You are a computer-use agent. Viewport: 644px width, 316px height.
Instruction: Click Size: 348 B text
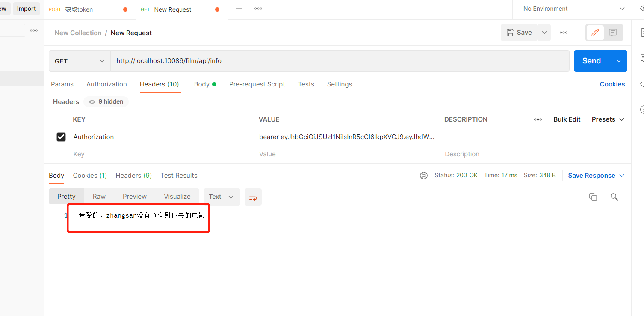click(540, 176)
